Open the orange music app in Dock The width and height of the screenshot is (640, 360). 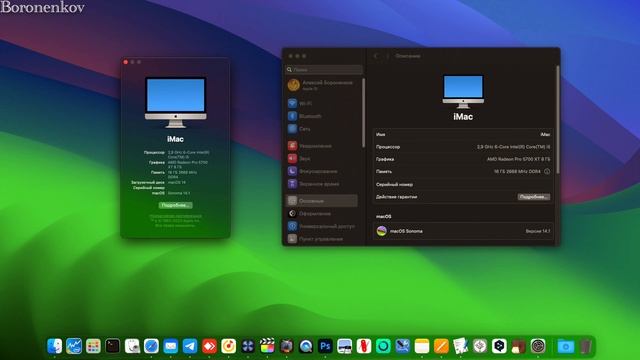tap(229, 347)
